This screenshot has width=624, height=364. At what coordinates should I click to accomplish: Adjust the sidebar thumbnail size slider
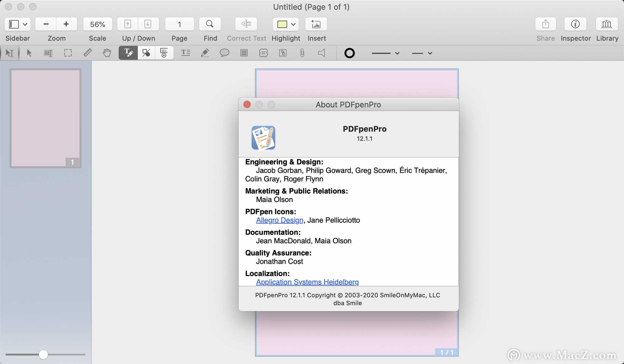pos(43,355)
